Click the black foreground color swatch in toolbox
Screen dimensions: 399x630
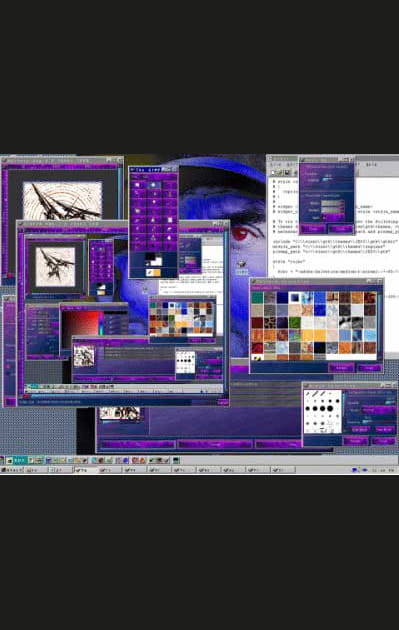150,256
